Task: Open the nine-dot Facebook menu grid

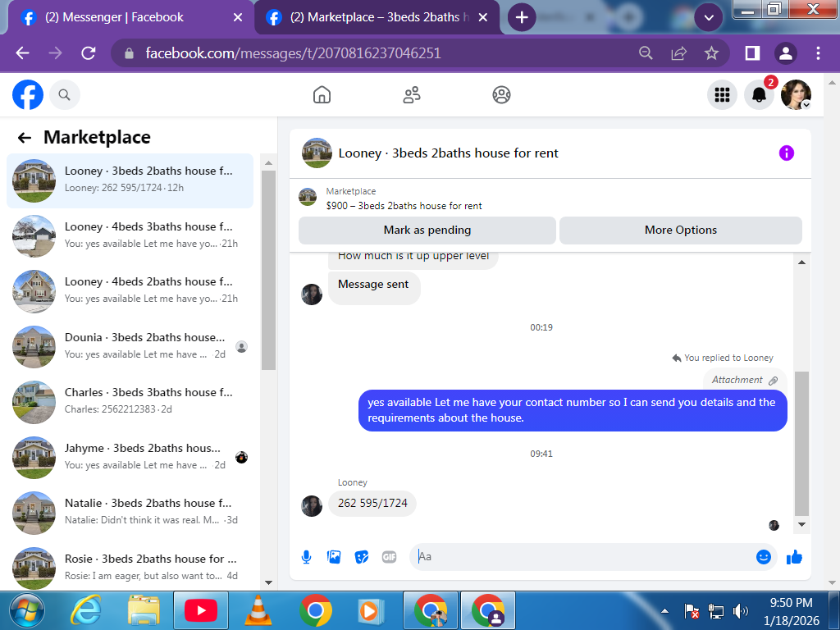Action: pos(722,95)
